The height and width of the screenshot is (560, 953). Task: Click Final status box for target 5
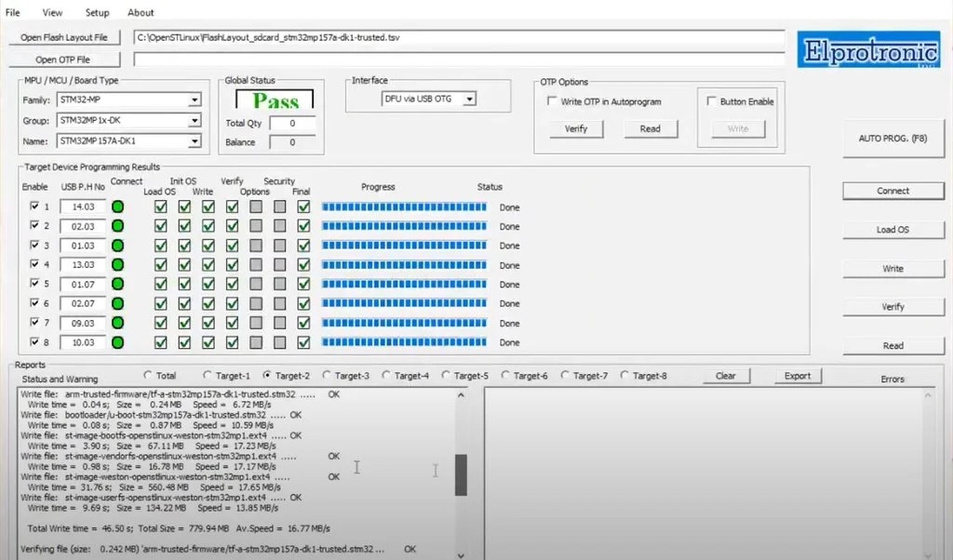(x=303, y=285)
